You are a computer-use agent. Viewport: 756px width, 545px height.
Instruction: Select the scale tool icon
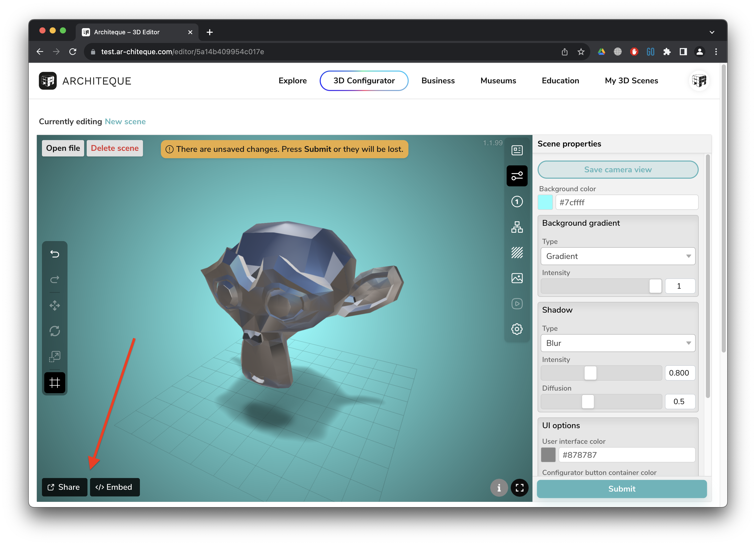click(x=55, y=356)
